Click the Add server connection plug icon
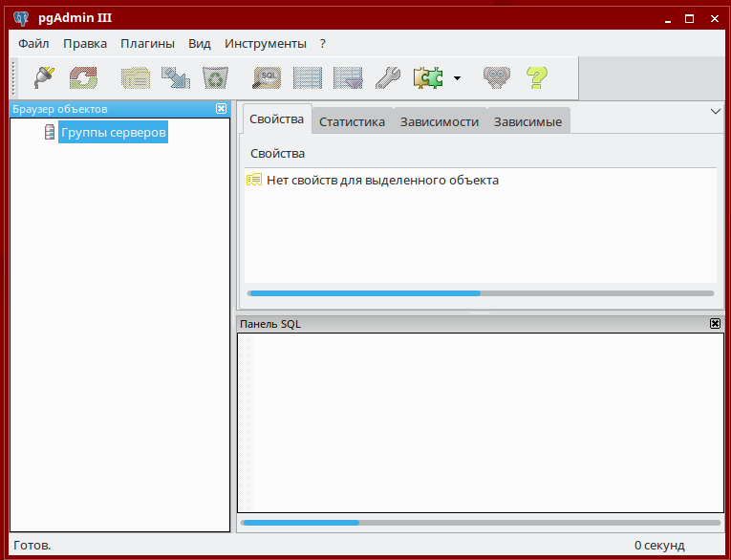The width and height of the screenshot is (731, 560). click(44, 77)
